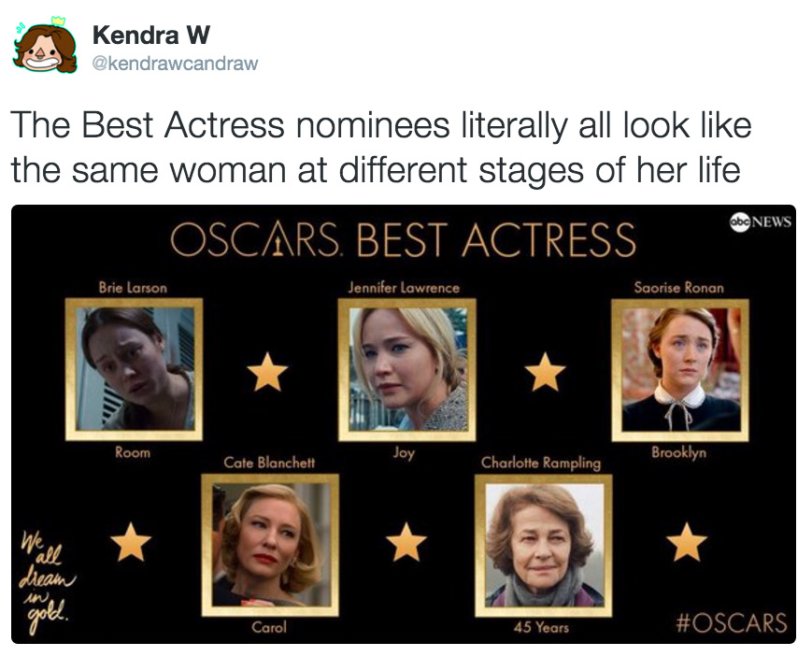Select the photo captioned Cate Blanchett
Screen dimensions: 812x657
270,545
